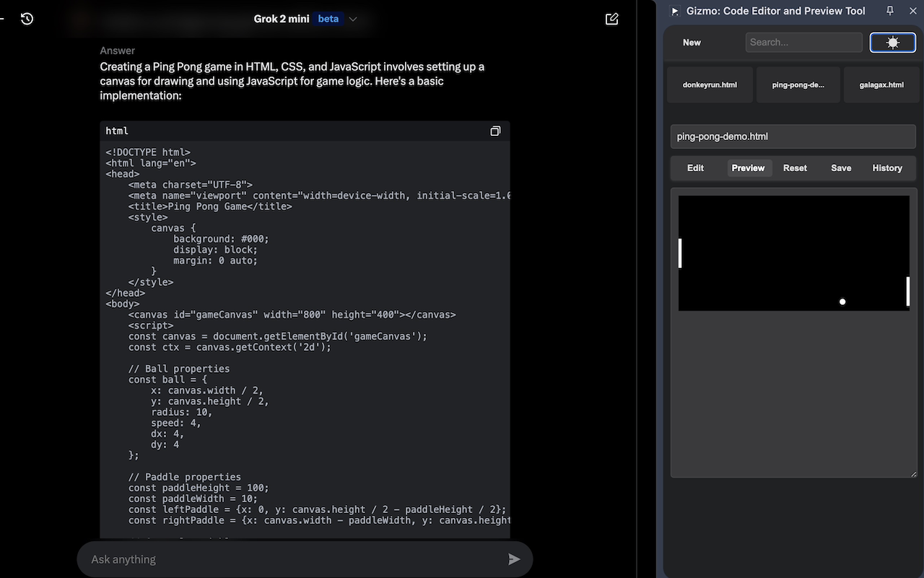The width and height of the screenshot is (924, 578).
Task: Pin the Gizmo panel
Action: 890,11
